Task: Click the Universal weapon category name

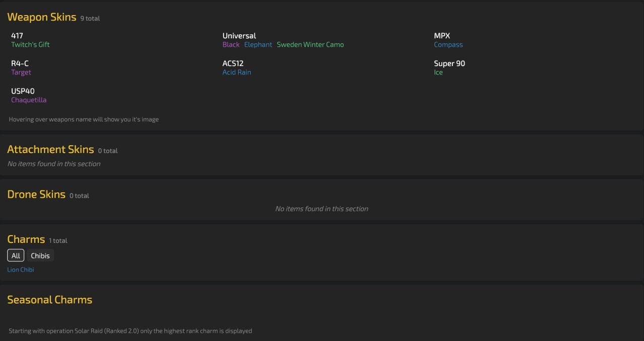Action: point(239,36)
